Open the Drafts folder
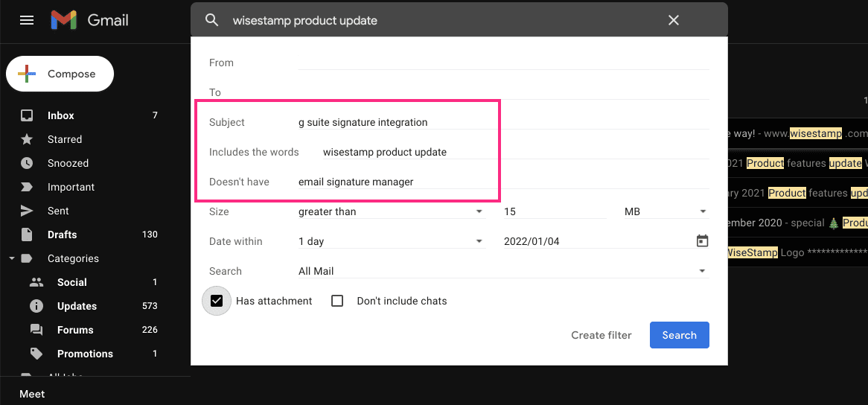Screen dimensions: 868x405 pos(62,235)
